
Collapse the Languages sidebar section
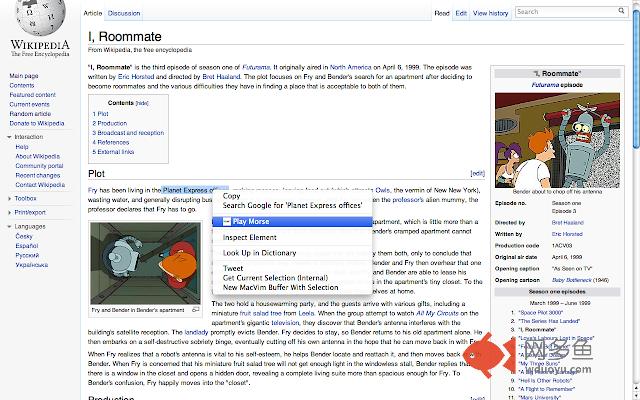point(11,227)
